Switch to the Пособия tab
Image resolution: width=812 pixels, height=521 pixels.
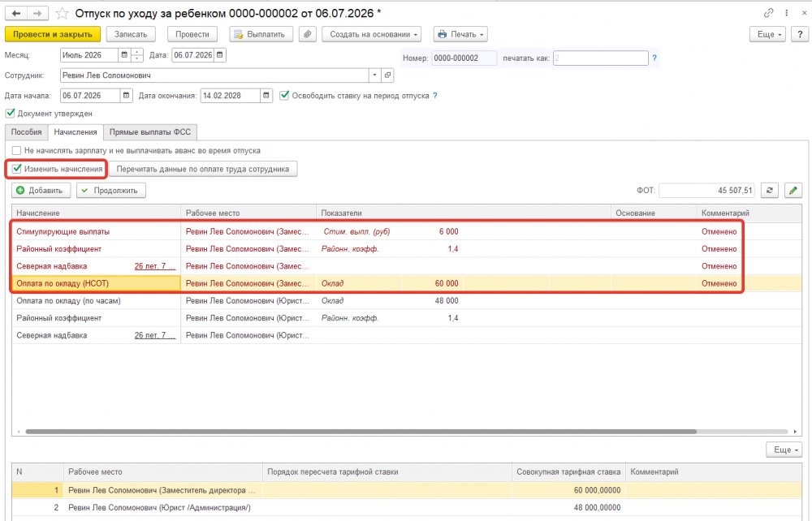point(27,132)
